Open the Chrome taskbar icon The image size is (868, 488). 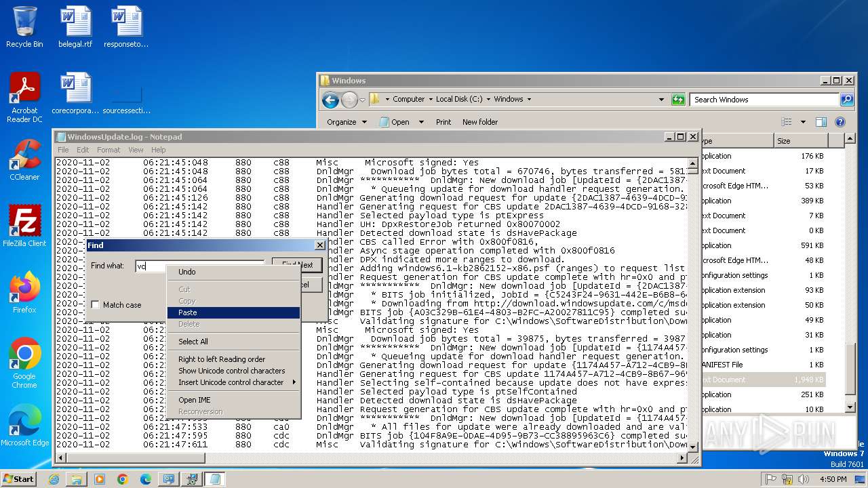(123, 479)
